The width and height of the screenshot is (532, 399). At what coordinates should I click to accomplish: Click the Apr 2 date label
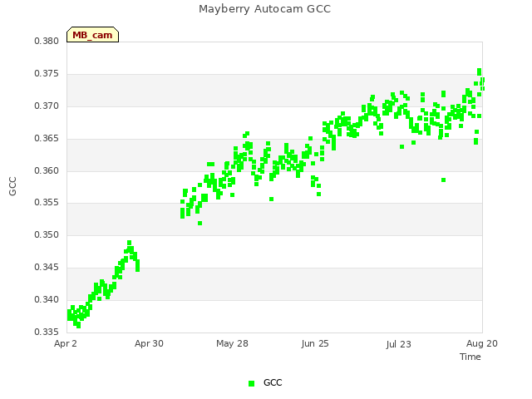[x=66, y=343]
